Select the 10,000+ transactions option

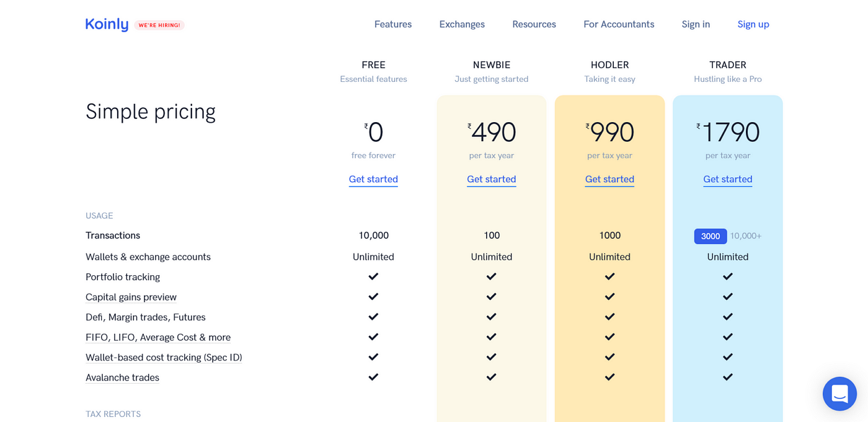click(x=745, y=236)
